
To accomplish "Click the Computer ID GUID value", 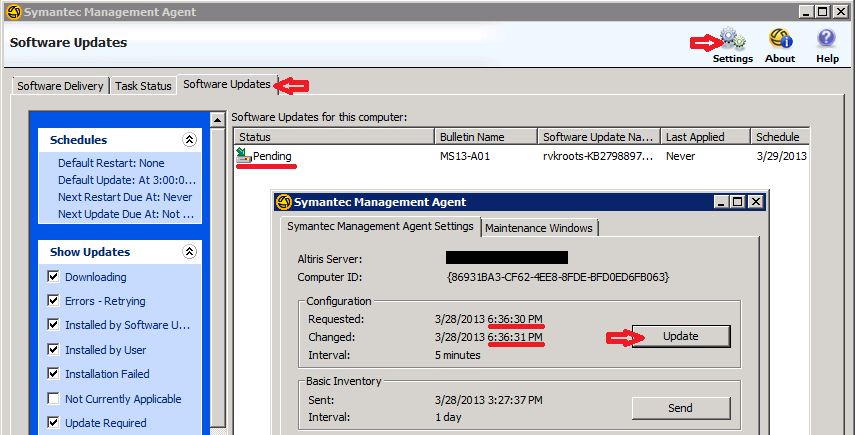I will click(557, 277).
